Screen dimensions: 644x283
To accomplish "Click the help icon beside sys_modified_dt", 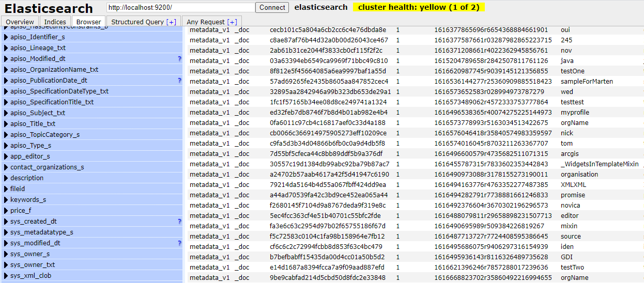I will click(x=179, y=243).
